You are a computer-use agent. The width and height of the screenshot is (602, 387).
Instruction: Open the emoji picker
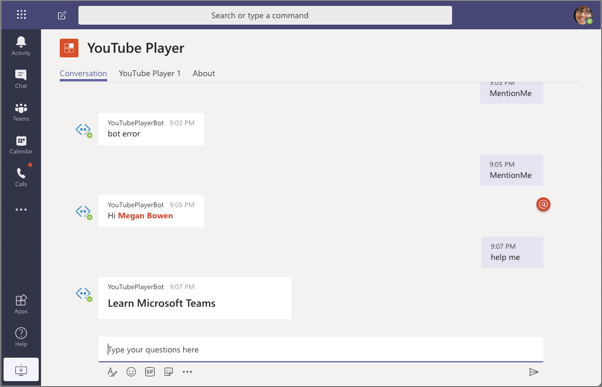coord(131,372)
